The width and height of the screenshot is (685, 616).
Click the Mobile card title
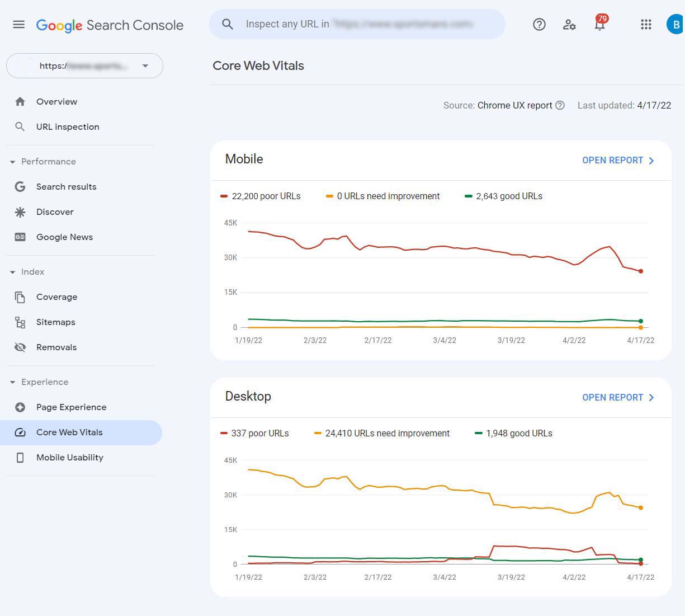pos(244,159)
